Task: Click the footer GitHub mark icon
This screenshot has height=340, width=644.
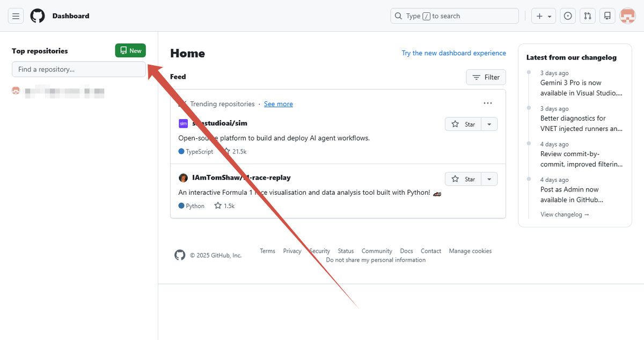Action: click(180, 255)
